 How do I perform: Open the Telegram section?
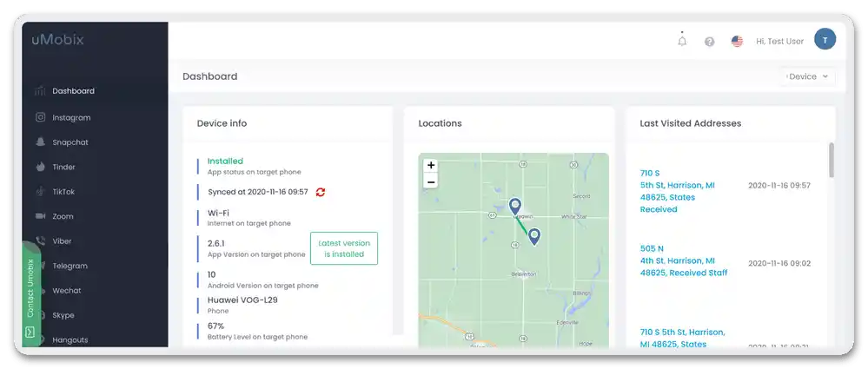pyautogui.click(x=70, y=266)
